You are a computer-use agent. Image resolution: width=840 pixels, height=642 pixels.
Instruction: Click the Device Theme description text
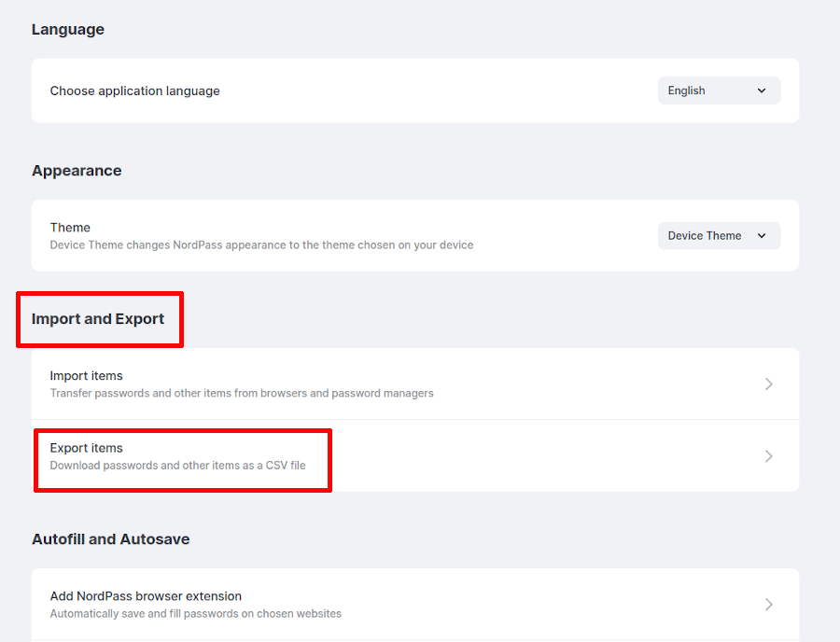point(261,245)
